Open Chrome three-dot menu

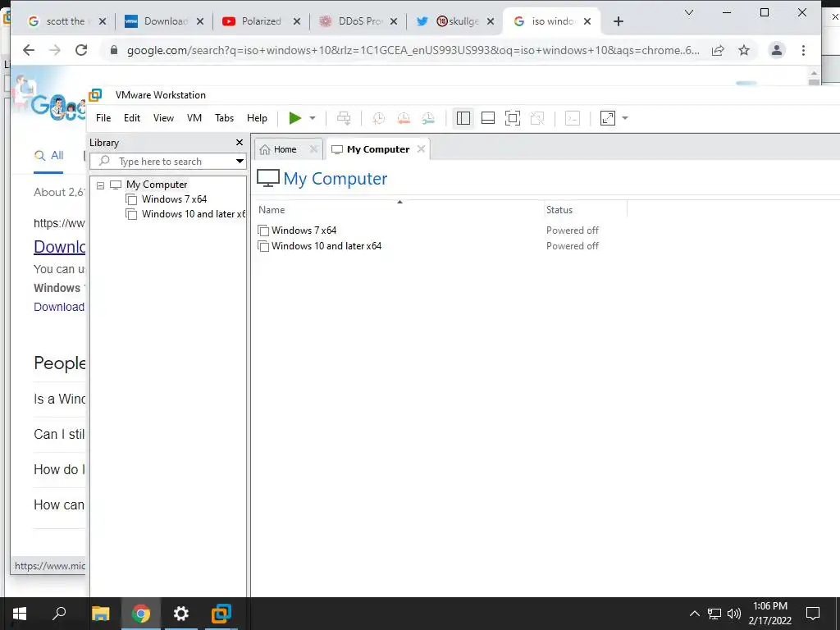tap(803, 50)
